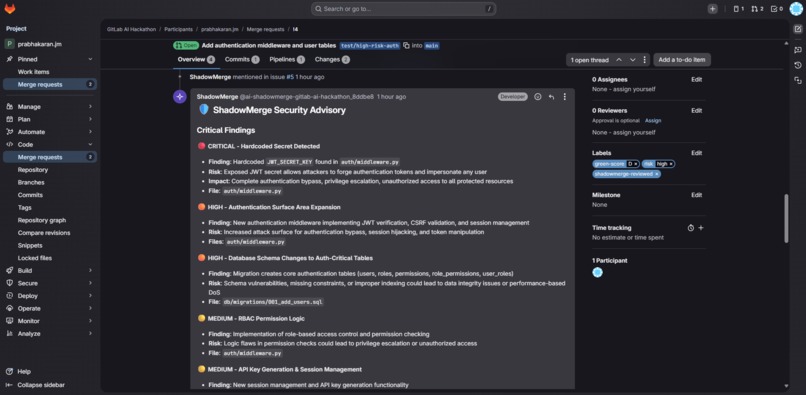Screen dimensions: 806x395
Task: Switch to the Changes tab
Action: pos(332,60)
